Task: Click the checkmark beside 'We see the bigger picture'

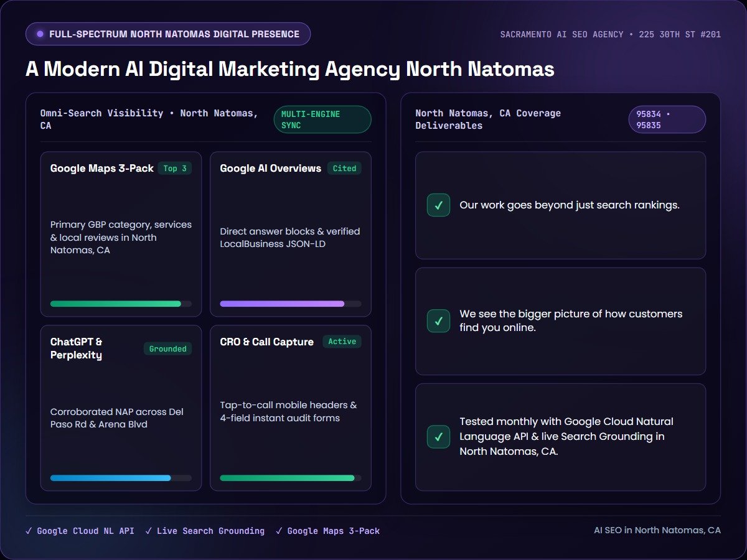Action: (439, 321)
